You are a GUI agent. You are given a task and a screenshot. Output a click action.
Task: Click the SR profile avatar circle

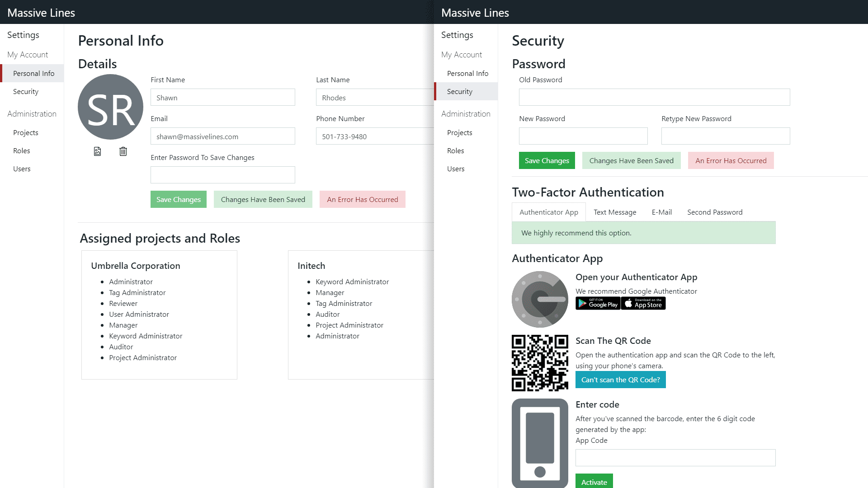click(110, 107)
